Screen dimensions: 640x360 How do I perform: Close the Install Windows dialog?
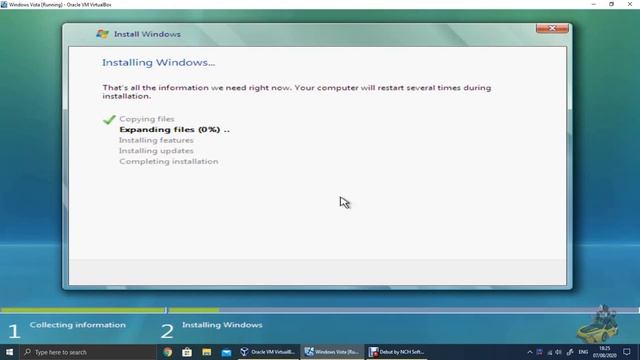pyautogui.click(x=552, y=28)
